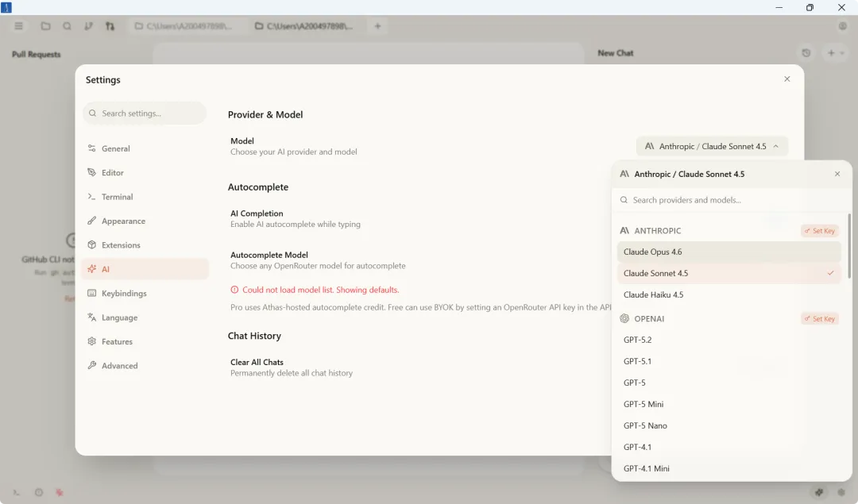Focus the Search settings field
The width and height of the screenshot is (858, 504).
[145, 113]
